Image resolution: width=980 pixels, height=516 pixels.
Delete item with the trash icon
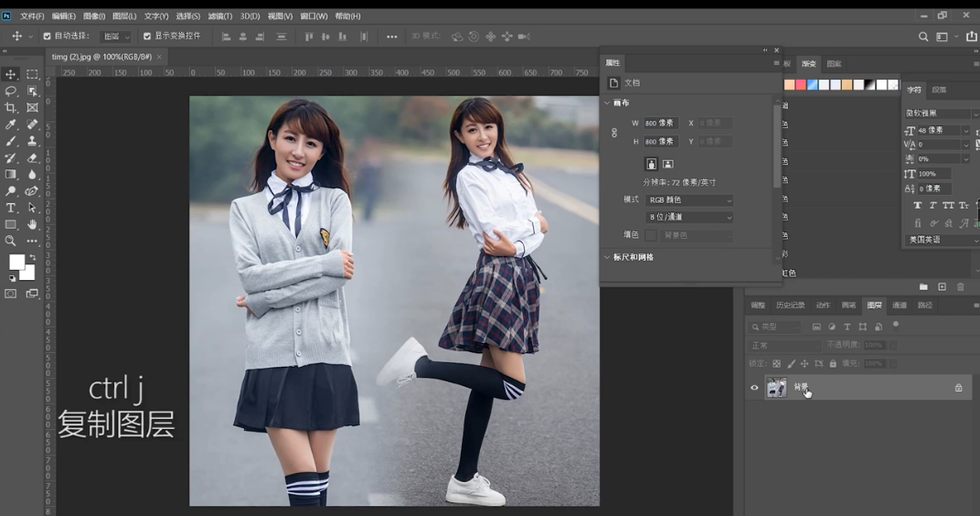[x=961, y=286]
